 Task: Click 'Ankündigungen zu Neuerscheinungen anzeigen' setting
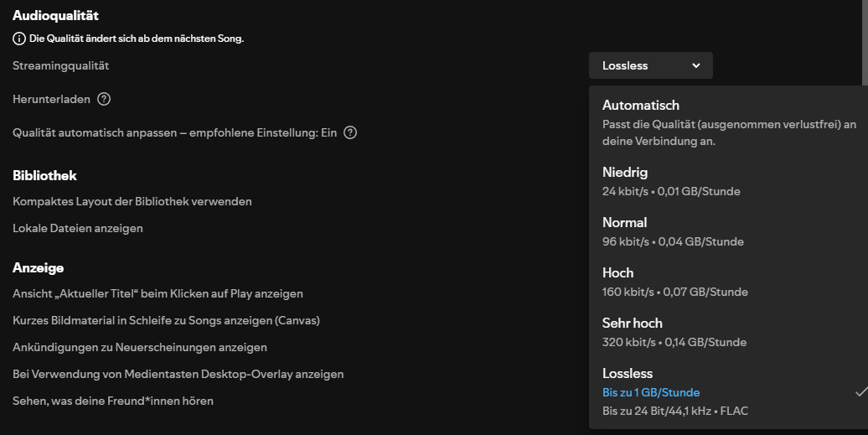coord(140,347)
